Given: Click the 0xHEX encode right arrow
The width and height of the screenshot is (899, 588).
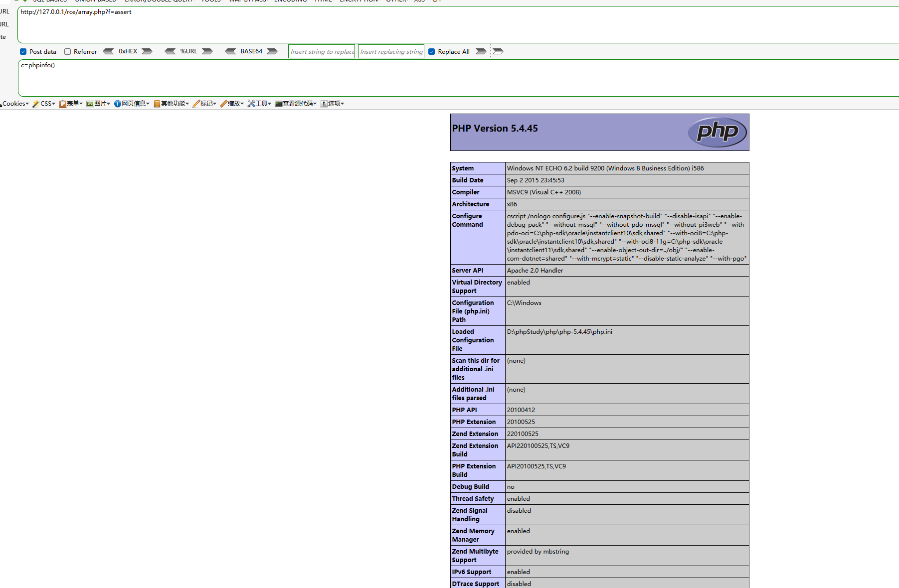Looking at the screenshot, I should (147, 51).
